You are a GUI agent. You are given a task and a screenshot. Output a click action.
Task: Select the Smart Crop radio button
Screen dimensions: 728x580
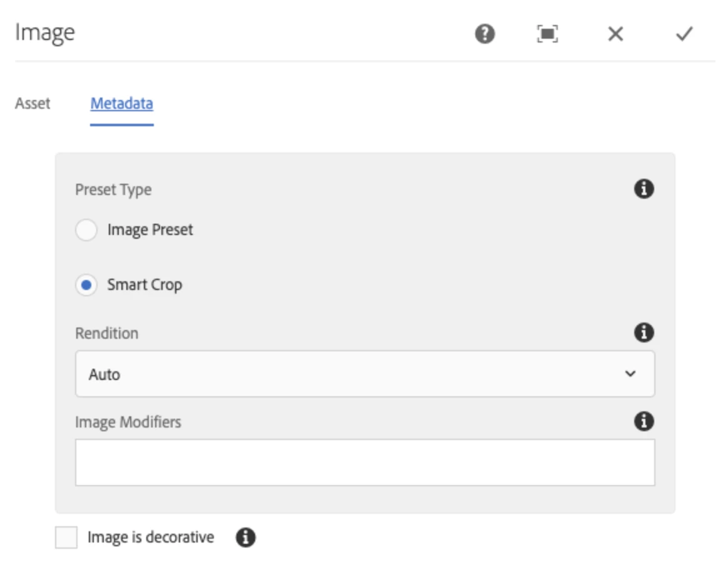(86, 286)
